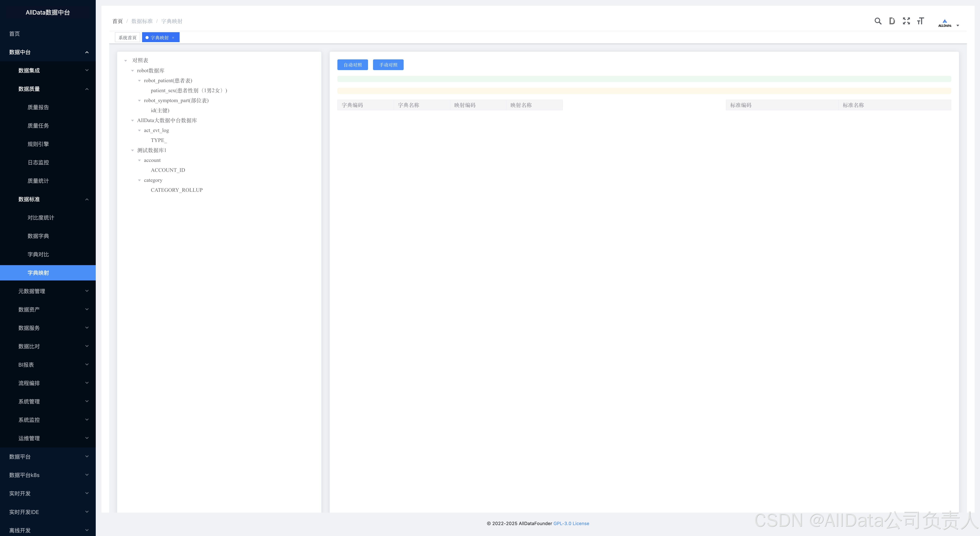Click the 手动对照 button
Image resolution: width=980 pixels, height=536 pixels.
pos(388,65)
